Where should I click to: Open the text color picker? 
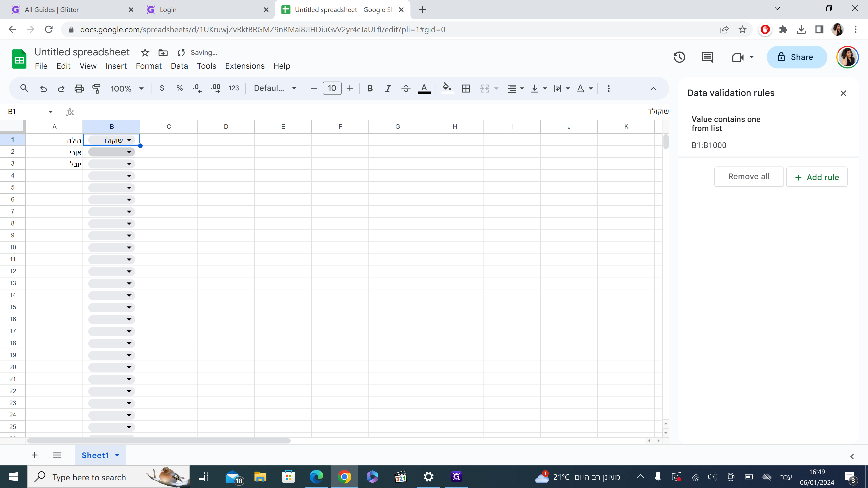424,88
